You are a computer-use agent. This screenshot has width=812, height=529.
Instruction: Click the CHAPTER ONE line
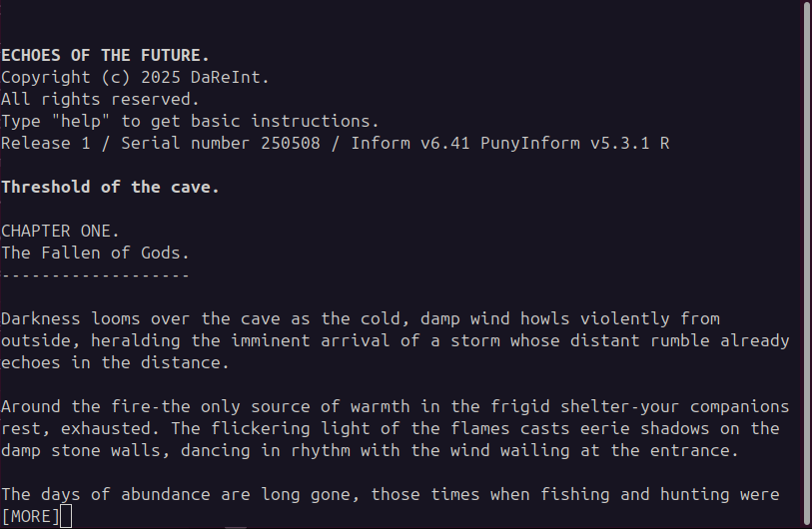pyautogui.click(x=60, y=231)
